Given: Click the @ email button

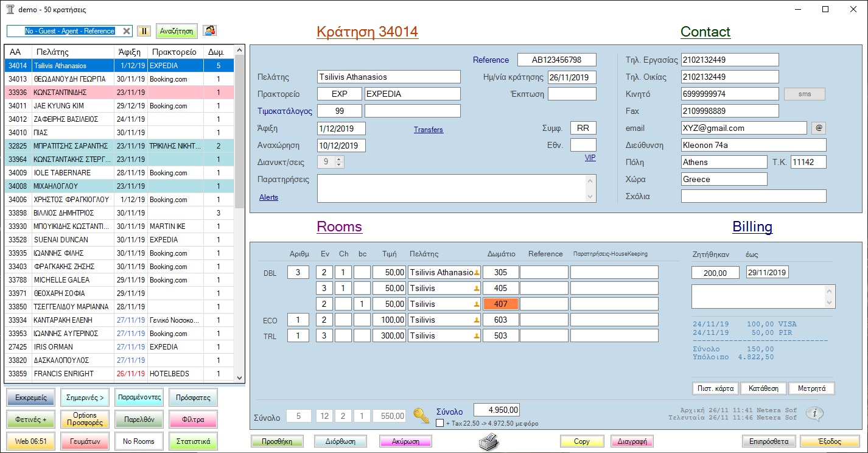Looking at the screenshot, I should pos(819,128).
